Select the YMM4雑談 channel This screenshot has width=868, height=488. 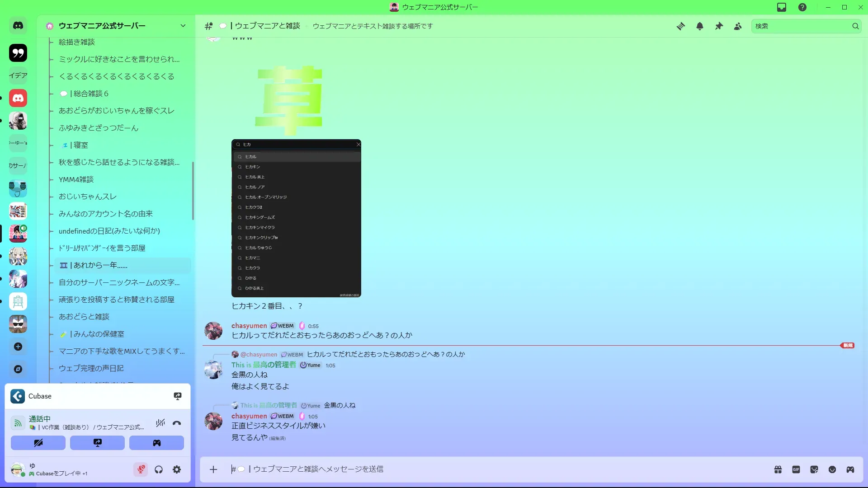tap(76, 179)
